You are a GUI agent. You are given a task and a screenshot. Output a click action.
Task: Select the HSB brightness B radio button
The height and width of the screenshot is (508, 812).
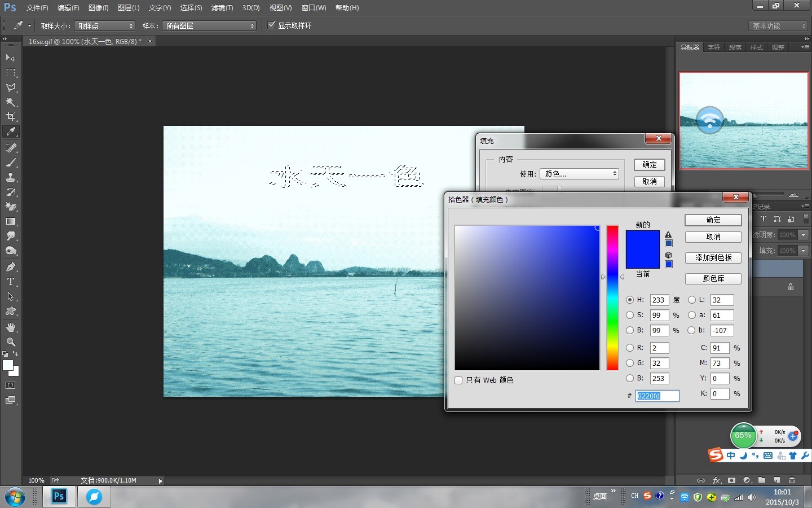[x=630, y=330]
